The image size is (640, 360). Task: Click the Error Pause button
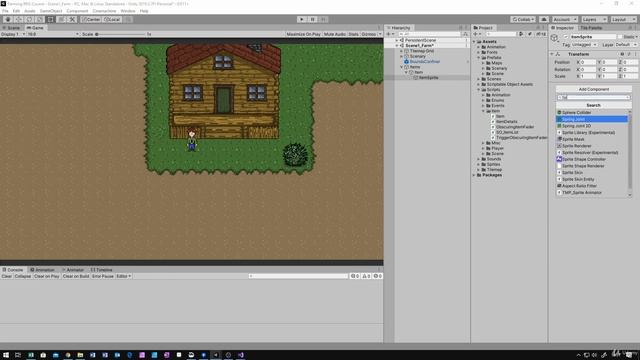pos(103,276)
